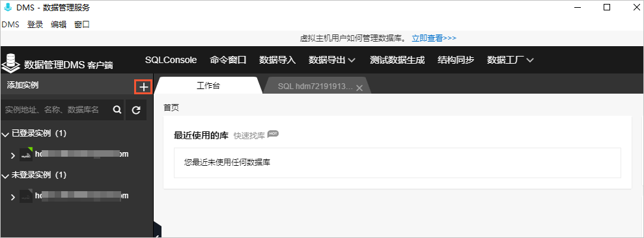Click the DMS database logo icon
This screenshot has height=238, width=644.
pos(11,62)
